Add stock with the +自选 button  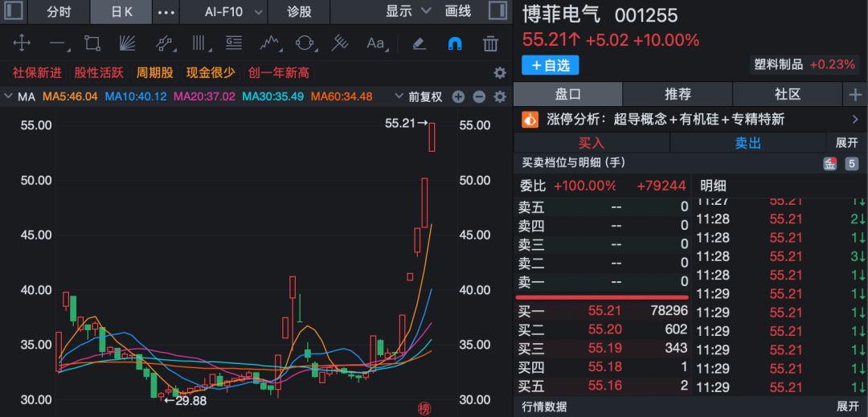coord(550,64)
